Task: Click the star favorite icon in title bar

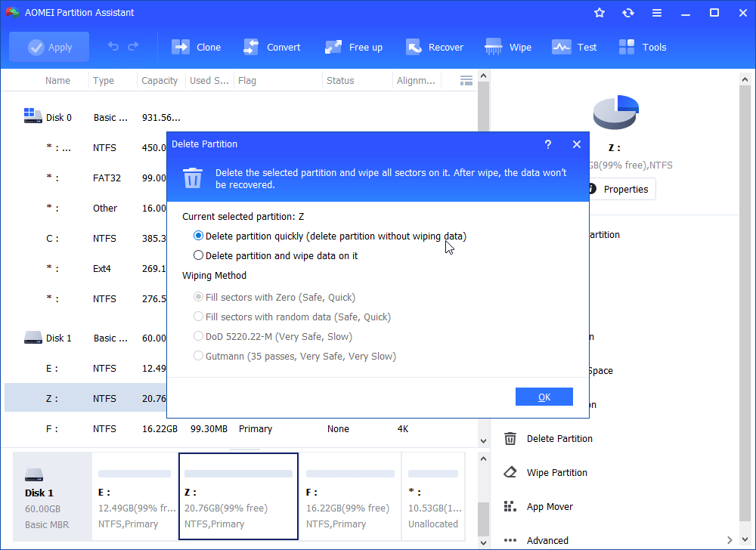Action: point(600,13)
